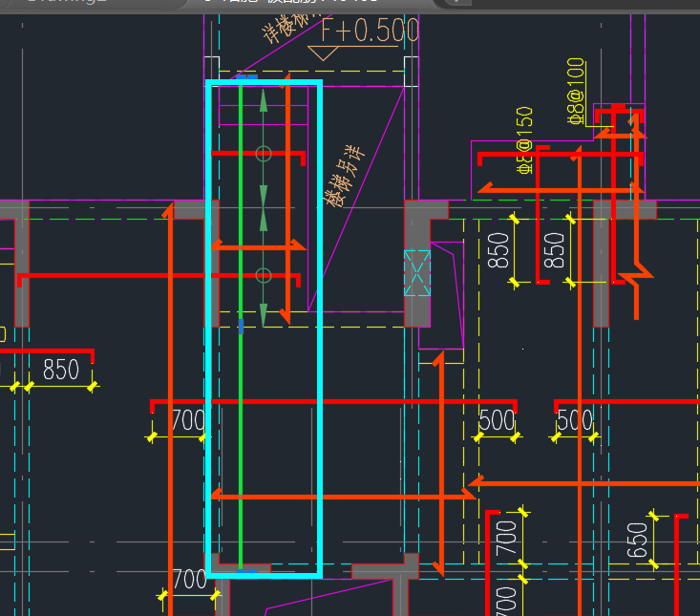Select the 700 dimension beside the cyan rectangle
The image size is (700, 616).
point(188,420)
